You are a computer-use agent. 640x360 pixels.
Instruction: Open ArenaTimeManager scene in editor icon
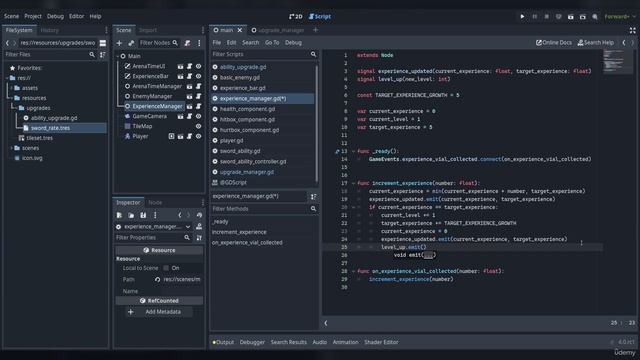pyautogui.click(x=189, y=87)
